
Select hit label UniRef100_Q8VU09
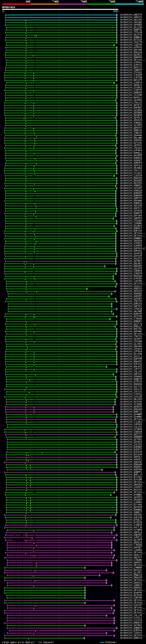click(x=131, y=291)
